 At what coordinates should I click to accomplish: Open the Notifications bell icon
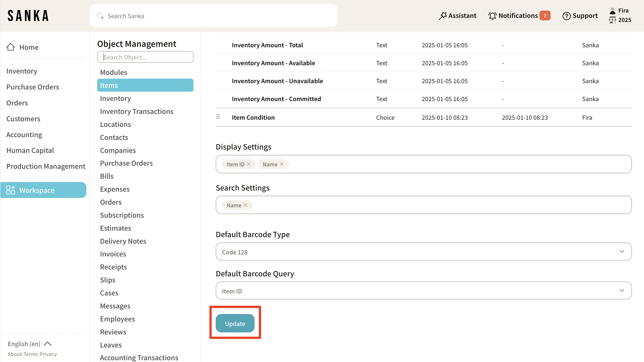coord(492,16)
